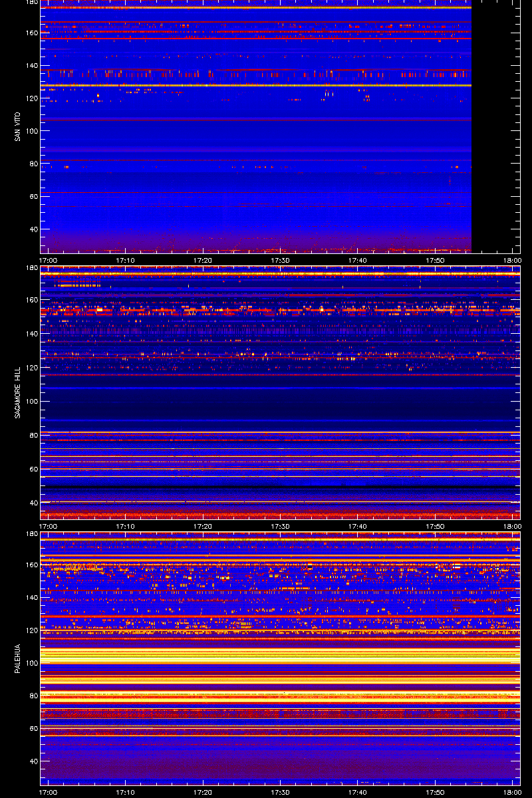Click 18:00 under Palehua plot
Image resolution: width=532 pixels, height=798 pixels.
pyautogui.click(x=512, y=793)
